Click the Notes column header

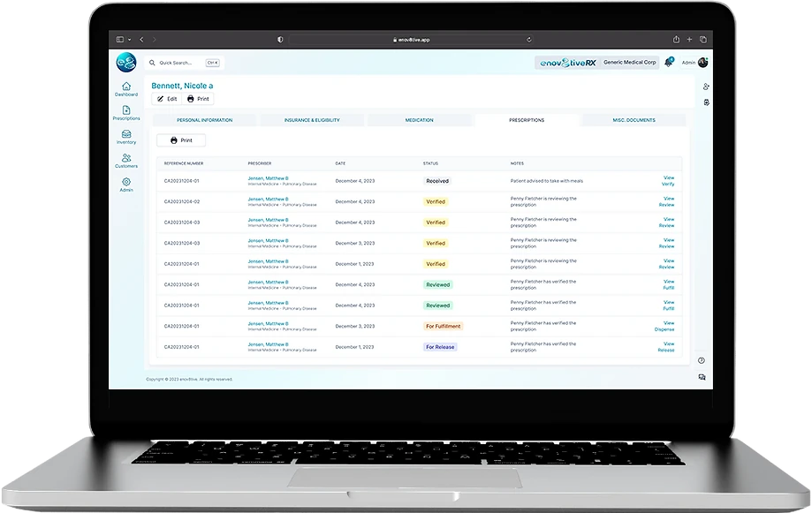click(x=517, y=163)
